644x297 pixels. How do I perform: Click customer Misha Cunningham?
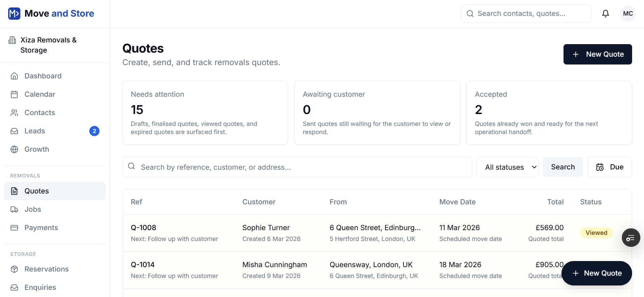click(275, 265)
